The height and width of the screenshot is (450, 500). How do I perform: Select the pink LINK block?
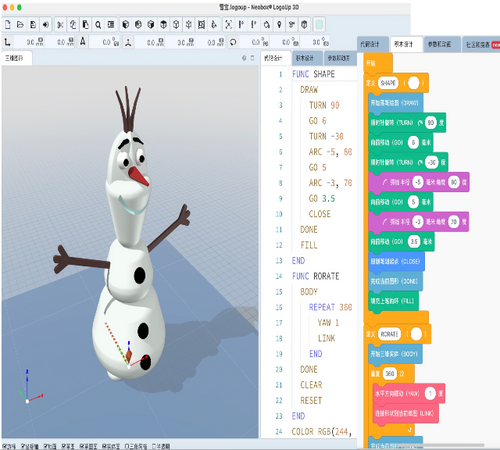(x=406, y=414)
